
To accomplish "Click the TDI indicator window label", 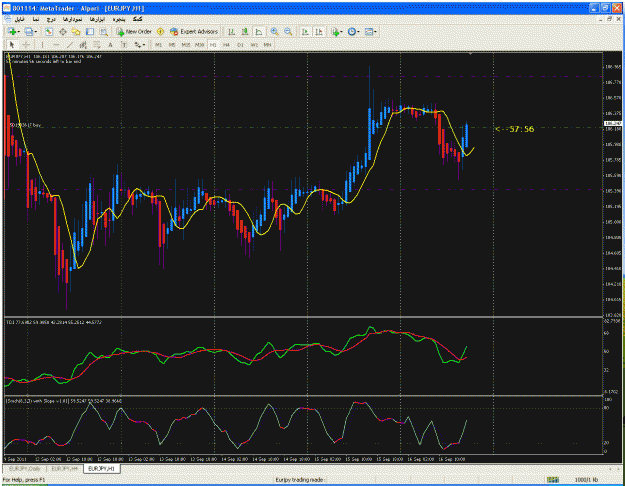I will click(53, 322).
